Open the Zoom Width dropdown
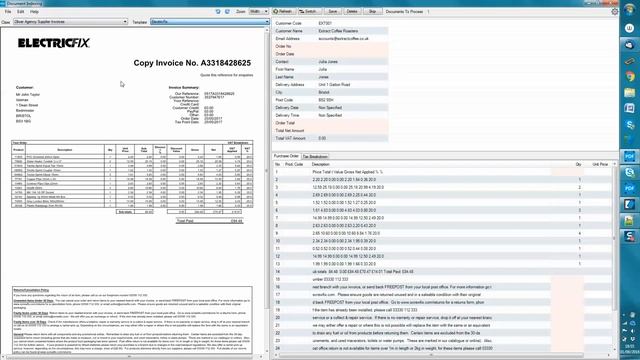Screen dimensions: 640x360 259,11
